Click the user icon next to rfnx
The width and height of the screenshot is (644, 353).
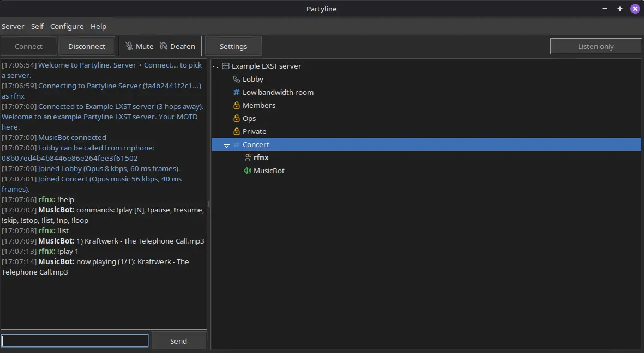click(x=248, y=157)
